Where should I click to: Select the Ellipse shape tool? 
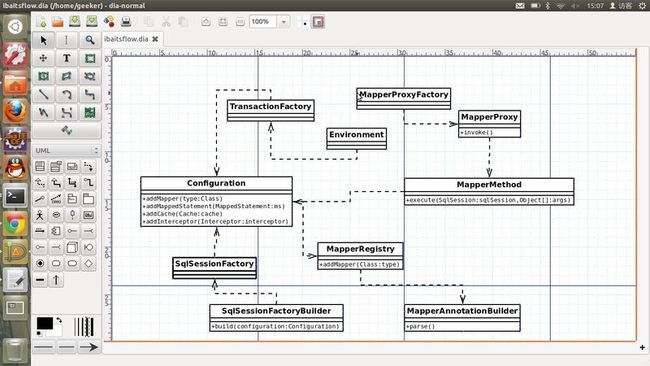(43, 76)
